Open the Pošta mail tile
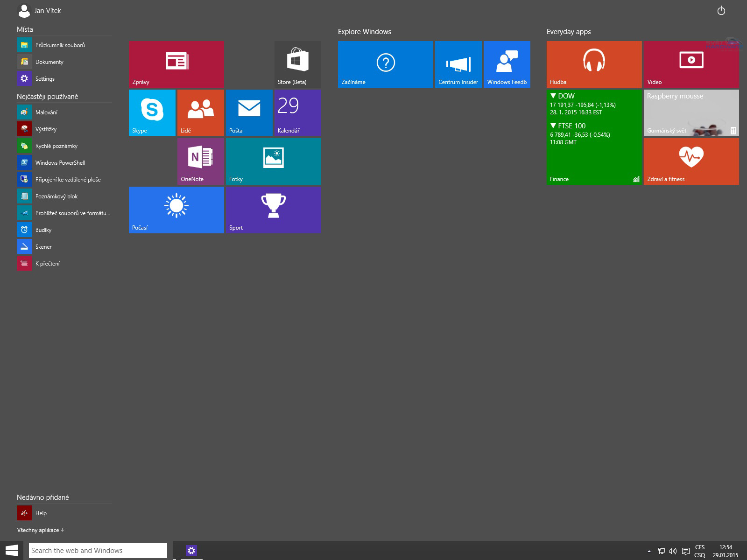 point(249,112)
